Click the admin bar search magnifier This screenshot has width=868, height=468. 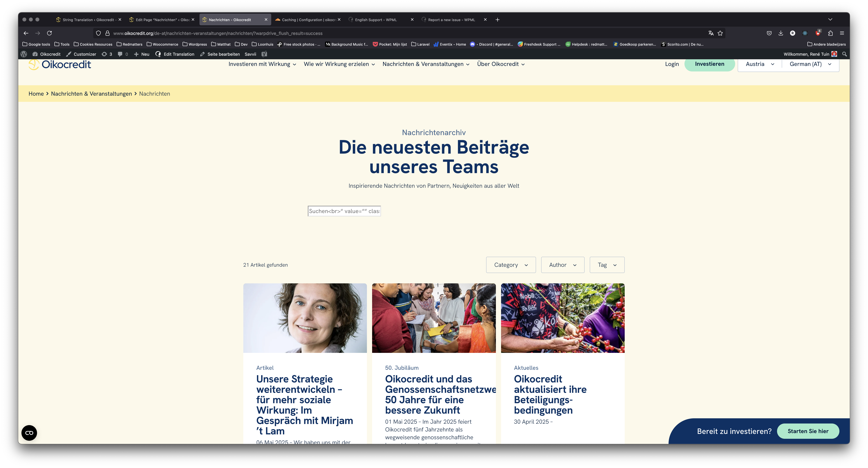[844, 54]
